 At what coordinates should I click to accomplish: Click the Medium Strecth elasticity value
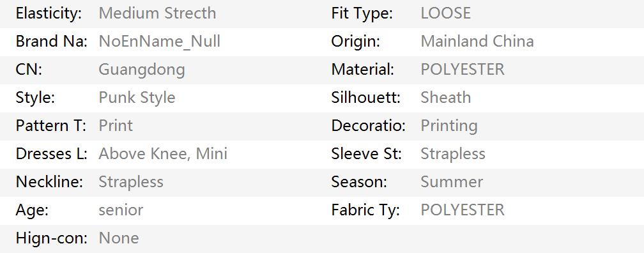point(157,13)
